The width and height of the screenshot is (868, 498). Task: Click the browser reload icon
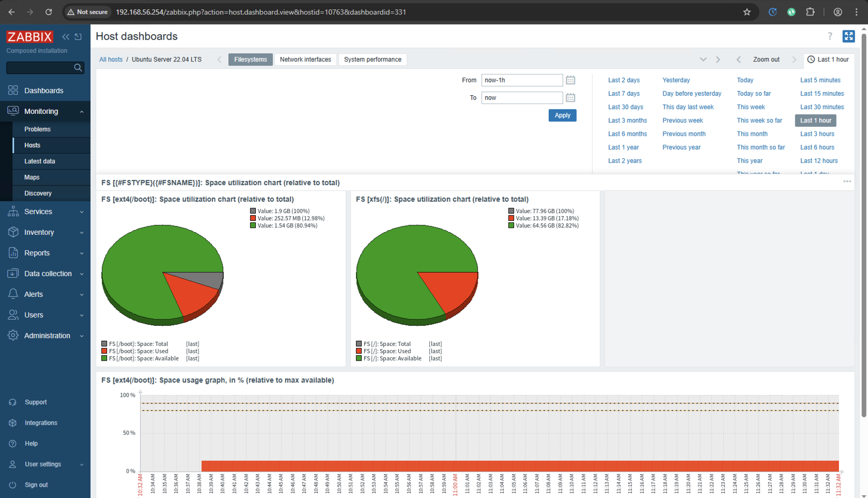[49, 12]
